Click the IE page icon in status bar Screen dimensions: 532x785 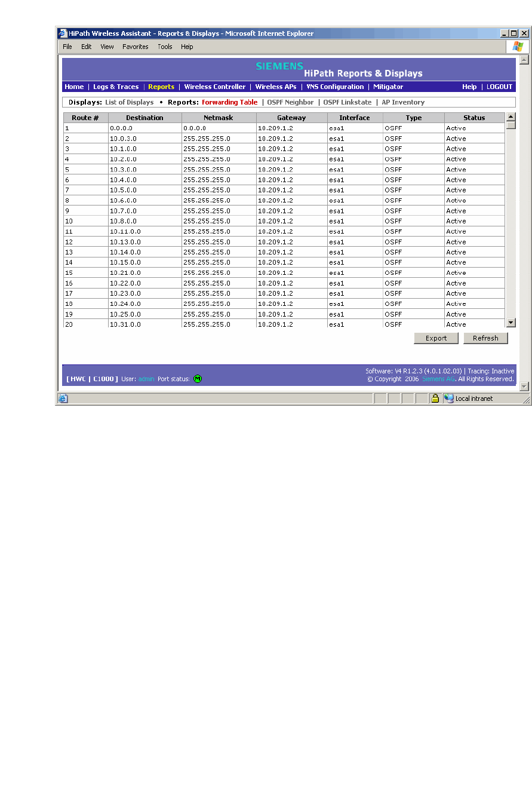click(63, 398)
